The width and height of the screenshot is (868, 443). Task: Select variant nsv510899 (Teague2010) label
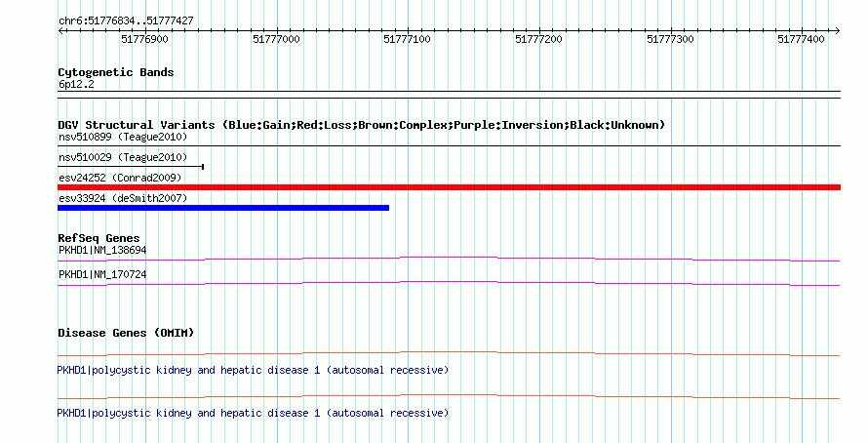(123, 137)
